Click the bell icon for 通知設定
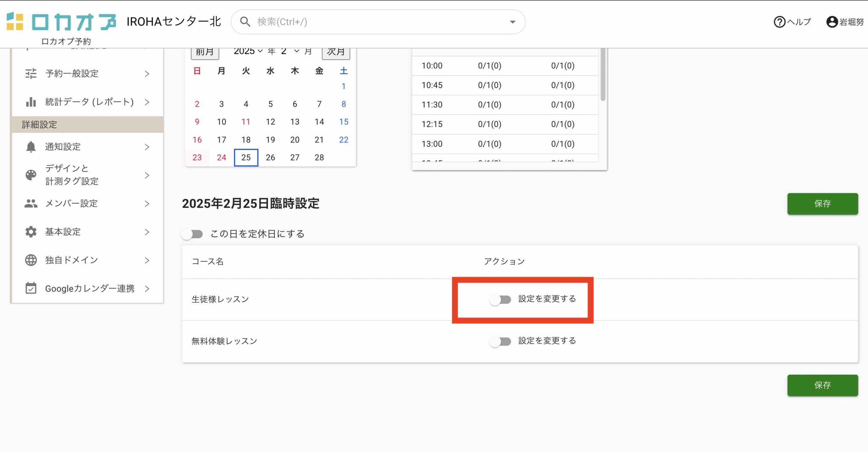Screen dimensions: 868x452 coord(31,147)
